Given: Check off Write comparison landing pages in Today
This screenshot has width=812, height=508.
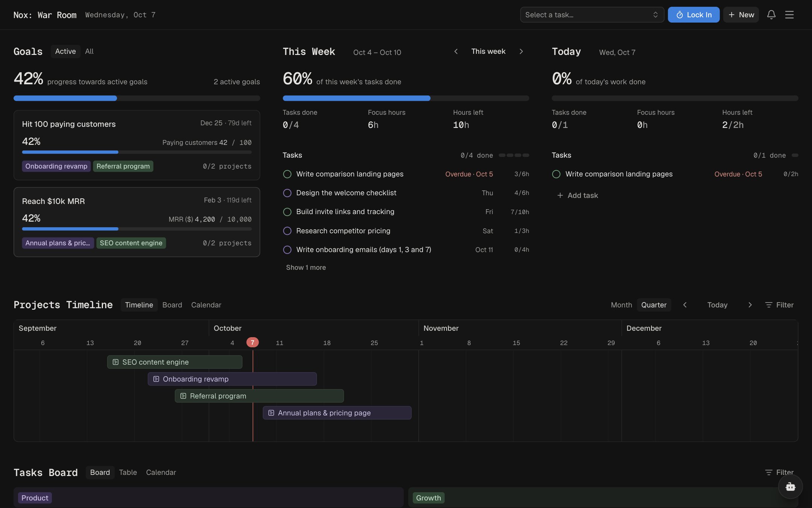Looking at the screenshot, I should coord(556,174).
